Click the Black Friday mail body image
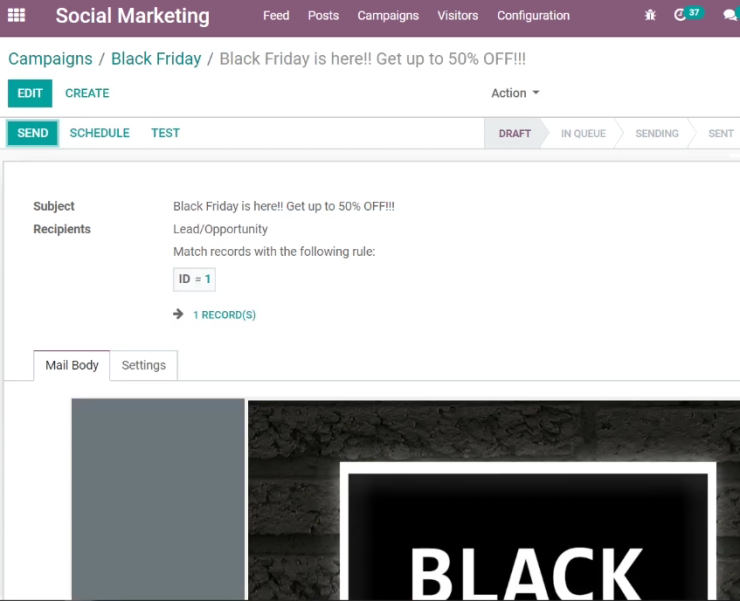This screenshot has width=740, height=601. click(x=494, y=500)
